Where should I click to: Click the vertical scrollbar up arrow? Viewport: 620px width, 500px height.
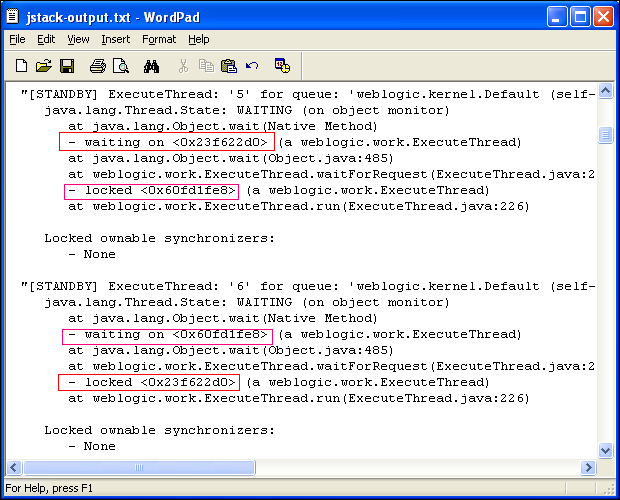[605, 91]
